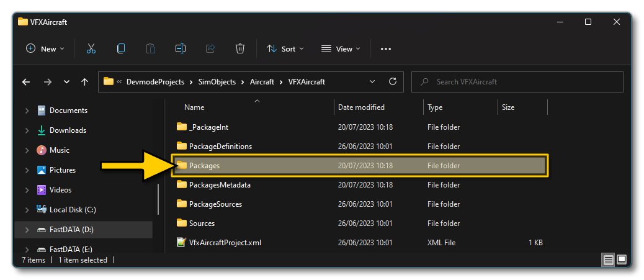Open the See more ellipsis menu
The height and width of the screenshot is (280, 644).
(x=386, y=48)
